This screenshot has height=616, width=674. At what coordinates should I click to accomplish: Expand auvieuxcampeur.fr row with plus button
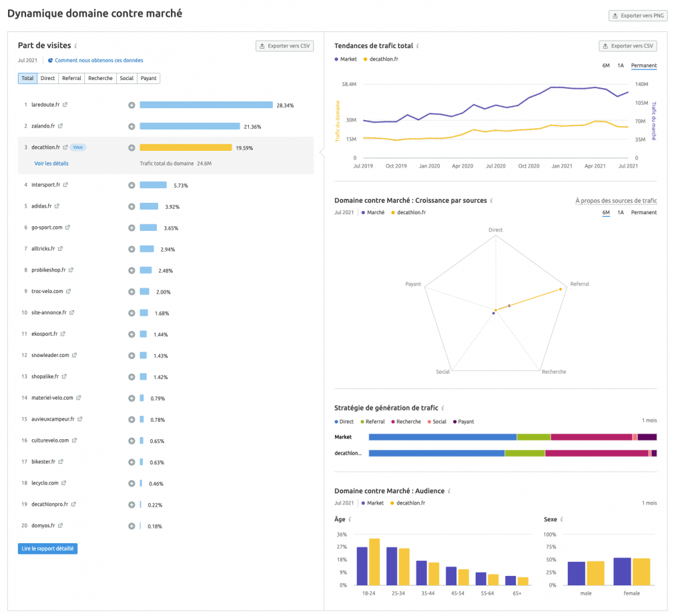(131, 420)
